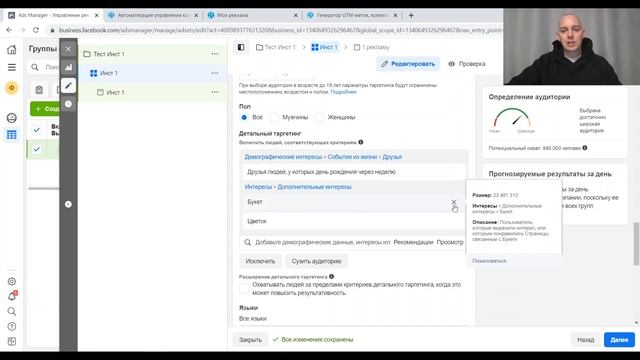640x360 pixels.
Task: Click breadcrumb 1 рекламу
Action: coord(371,47)
